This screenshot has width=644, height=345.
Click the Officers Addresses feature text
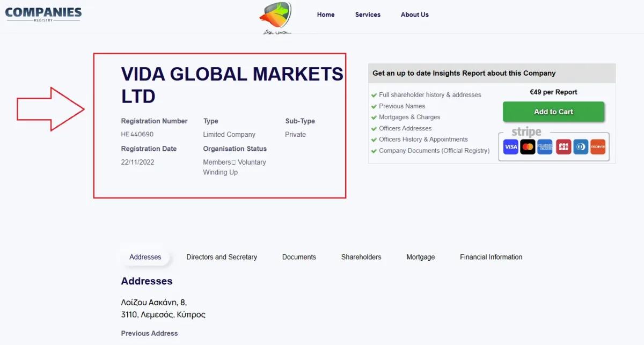point(405,129)
